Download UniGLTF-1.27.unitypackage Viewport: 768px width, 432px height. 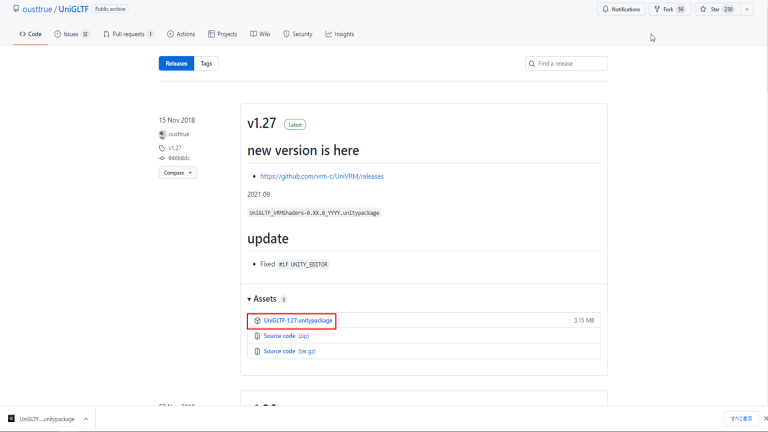[298, 321]
